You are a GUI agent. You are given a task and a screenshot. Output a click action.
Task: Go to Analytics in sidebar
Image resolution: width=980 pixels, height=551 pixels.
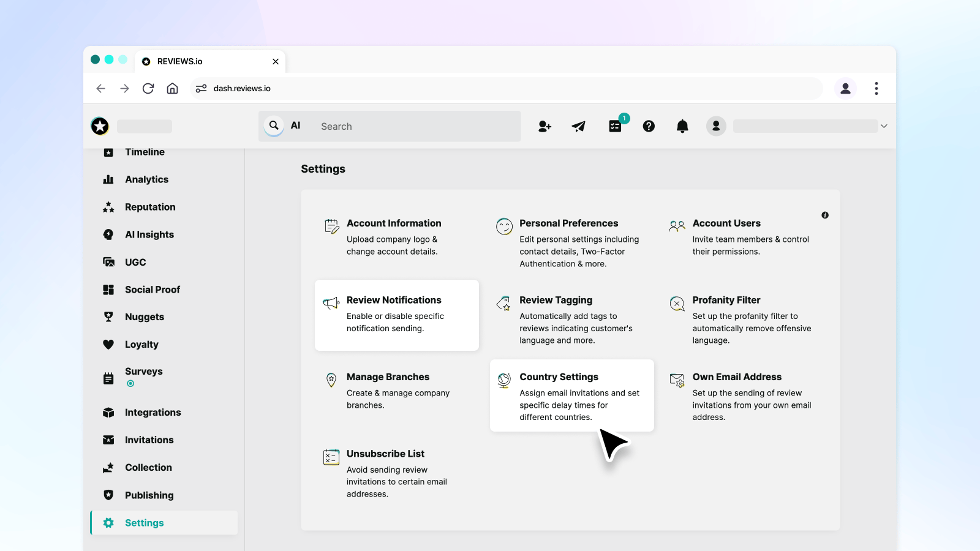[x=146, y=179]
